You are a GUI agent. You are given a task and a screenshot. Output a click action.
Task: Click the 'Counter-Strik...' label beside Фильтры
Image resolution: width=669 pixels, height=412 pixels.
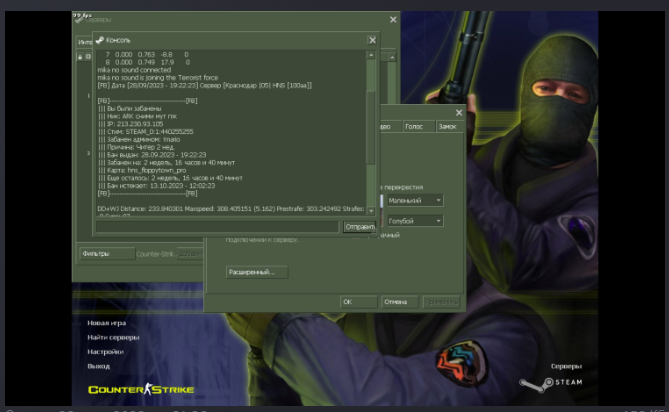156,254
